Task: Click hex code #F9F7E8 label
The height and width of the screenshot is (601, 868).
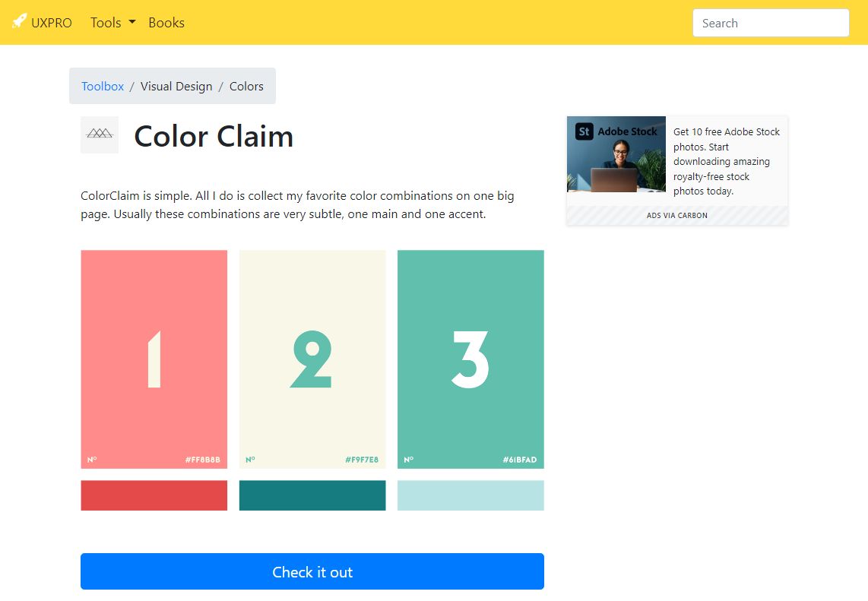Action: 362,460
